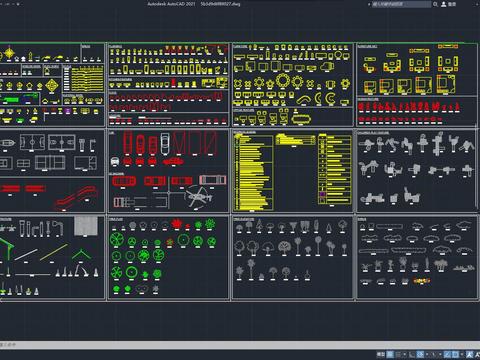Click the help search input field

[x=401, y=4]
